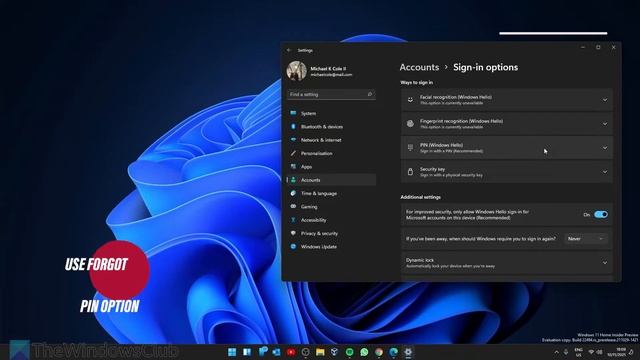This screenshot has width=640, height=360.
Task: Launch Microsoft Edge from the taskbar
Action: (393, 352)
